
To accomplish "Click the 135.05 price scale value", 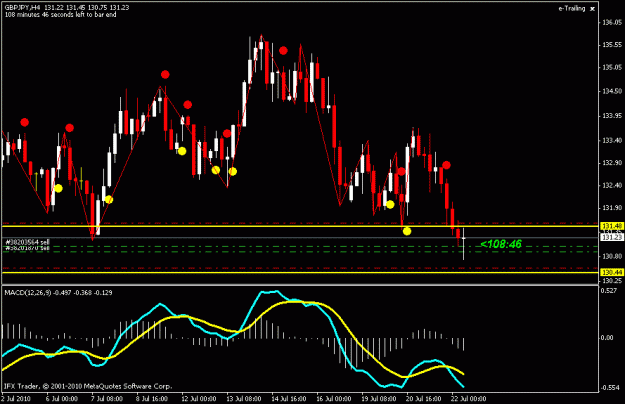I will pos(612,67).
